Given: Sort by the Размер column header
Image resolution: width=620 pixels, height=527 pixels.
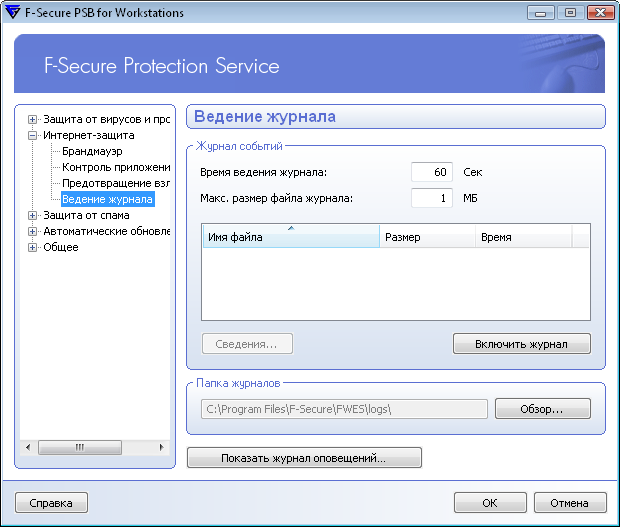Looking at the screenshot, I should click(x=427, y=236).
